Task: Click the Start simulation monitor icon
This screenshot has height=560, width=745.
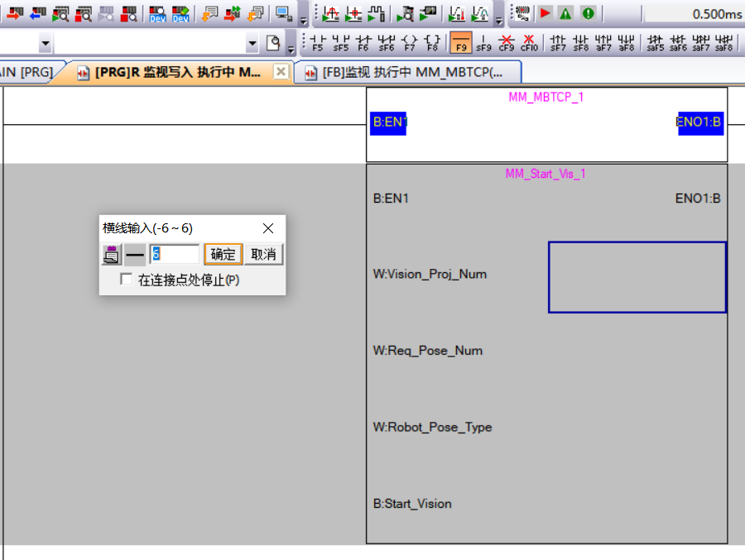Action: tap(284, 14)
